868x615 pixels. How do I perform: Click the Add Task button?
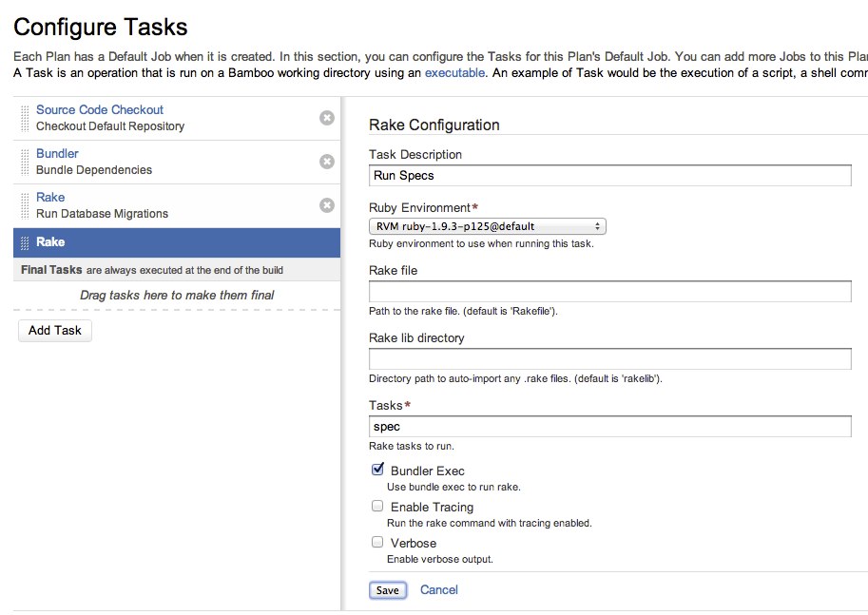(x=55, y=331)
